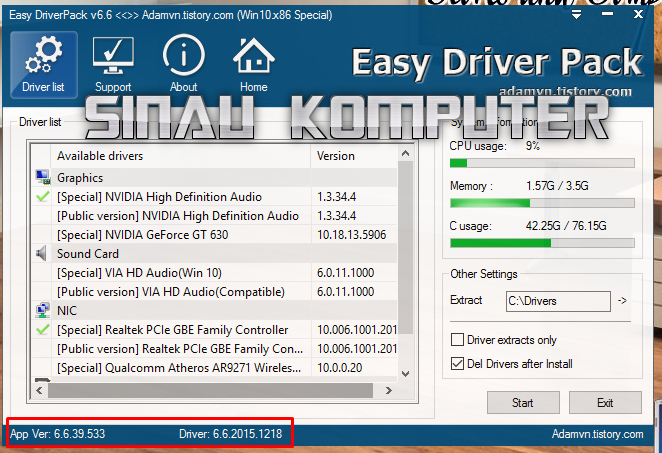Click the Graphics category monitor icon

pos(42,177)
